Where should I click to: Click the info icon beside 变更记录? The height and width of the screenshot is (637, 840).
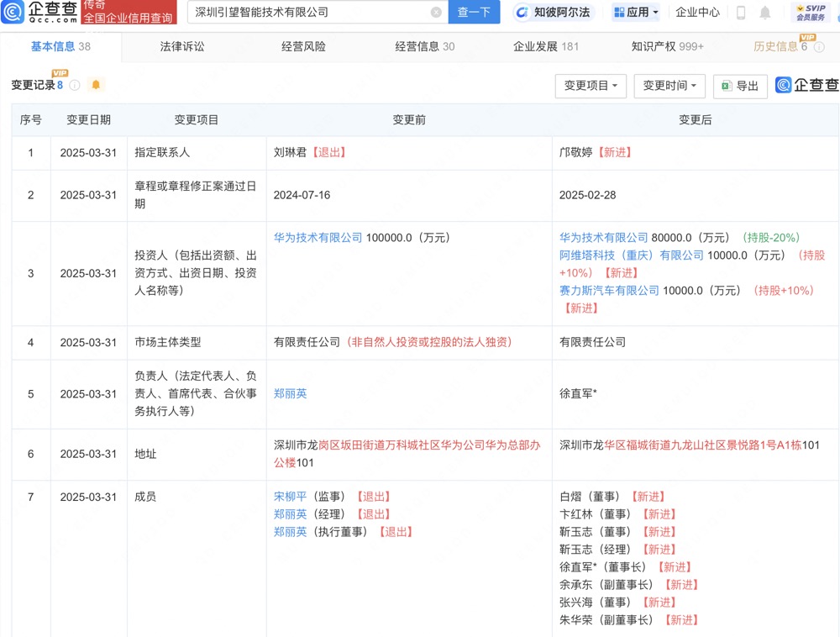coord(75,85)
